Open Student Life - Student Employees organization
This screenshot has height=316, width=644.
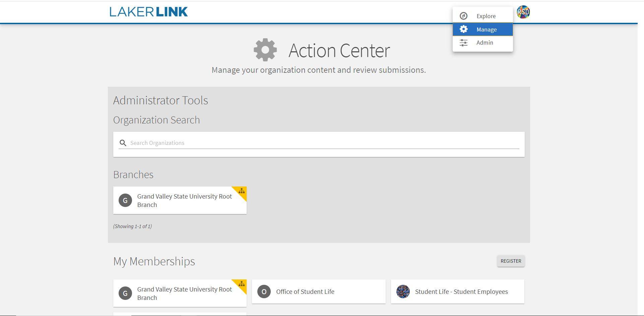pos(461,292)
